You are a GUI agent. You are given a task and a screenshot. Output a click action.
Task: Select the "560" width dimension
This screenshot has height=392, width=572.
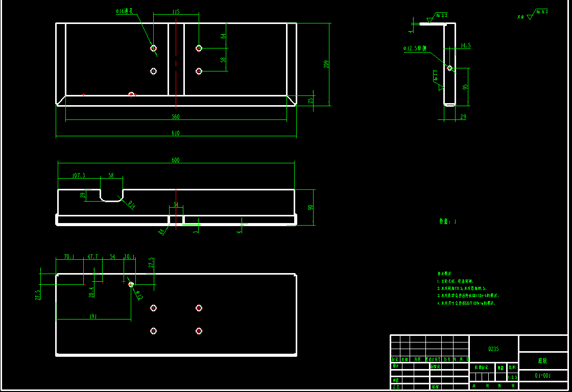[x=176, y=117]
